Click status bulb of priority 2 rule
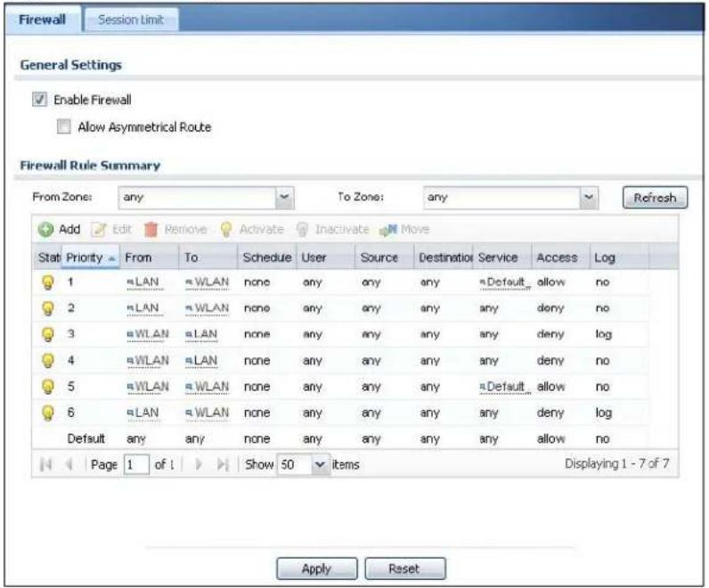709x588 pixels. coord(48,308)
